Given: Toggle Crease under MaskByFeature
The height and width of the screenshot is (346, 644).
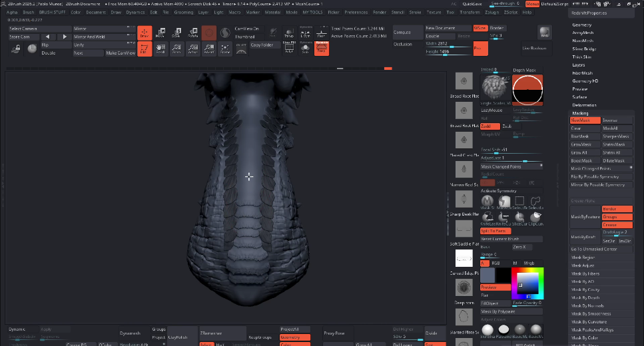Looking at the screenshot, I should coord(617,225).
